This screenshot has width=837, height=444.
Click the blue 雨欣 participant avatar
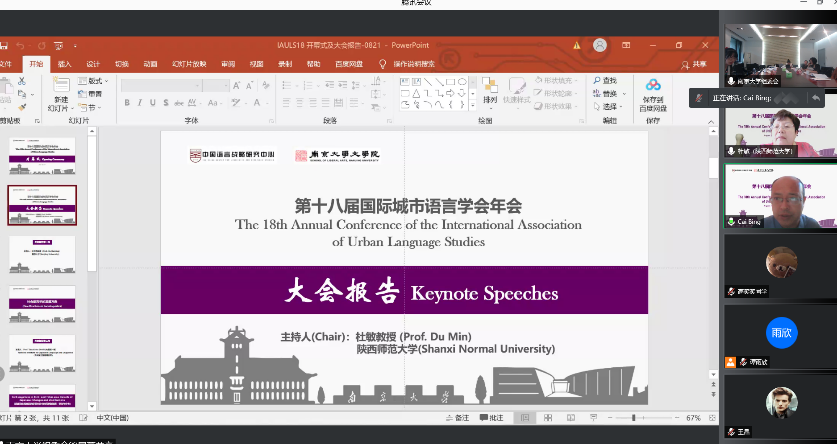point(780,331)
